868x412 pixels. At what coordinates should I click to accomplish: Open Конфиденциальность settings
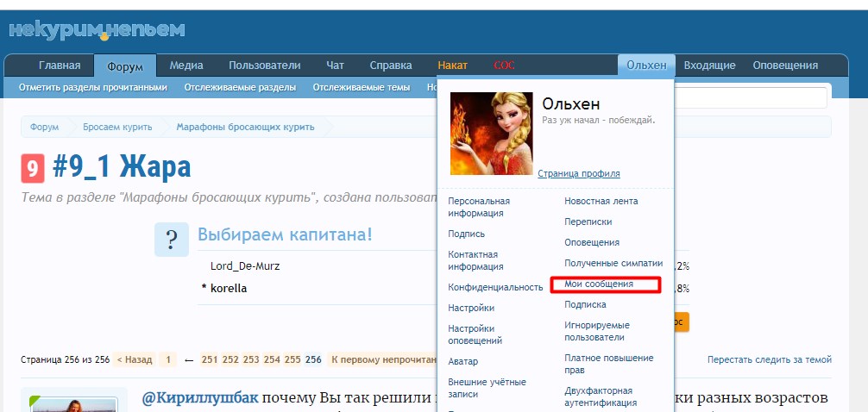(495, 287)
